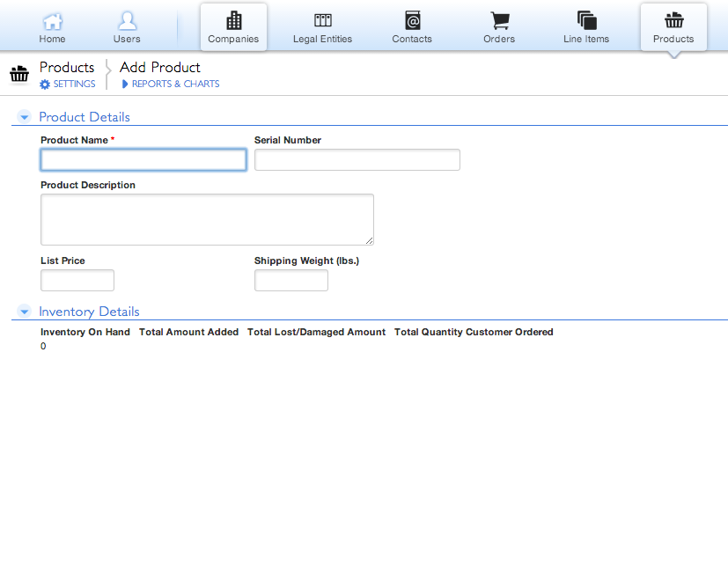The width and height of the screenshot is (728, 565).
Task: Open the Orders tab
Action: coord(500,27)
